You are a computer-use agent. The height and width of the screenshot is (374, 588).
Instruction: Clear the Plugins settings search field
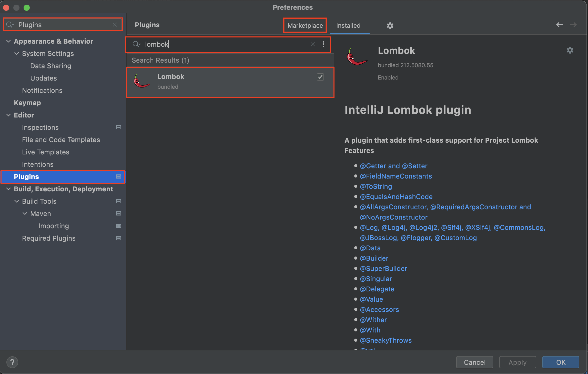(x=115, y=25)
